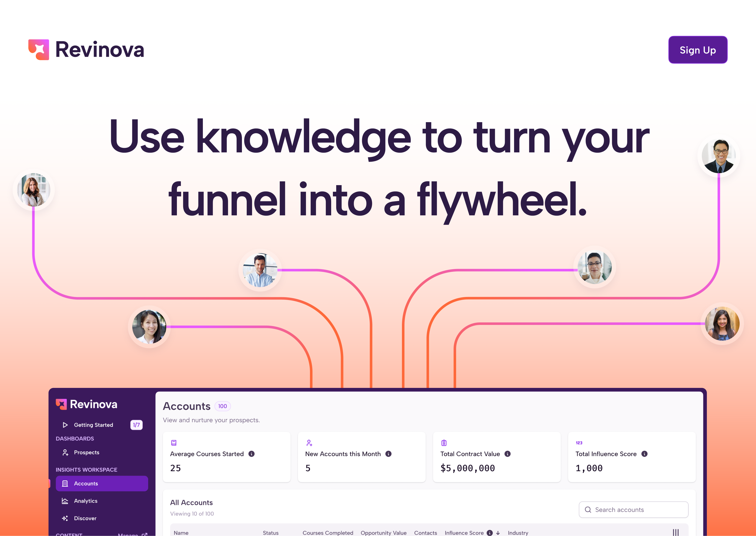The height and width of the screenshot is (536, 756).
Task: Click the "Name" column header
Action: pyautogui.click(x=181, y=533)
